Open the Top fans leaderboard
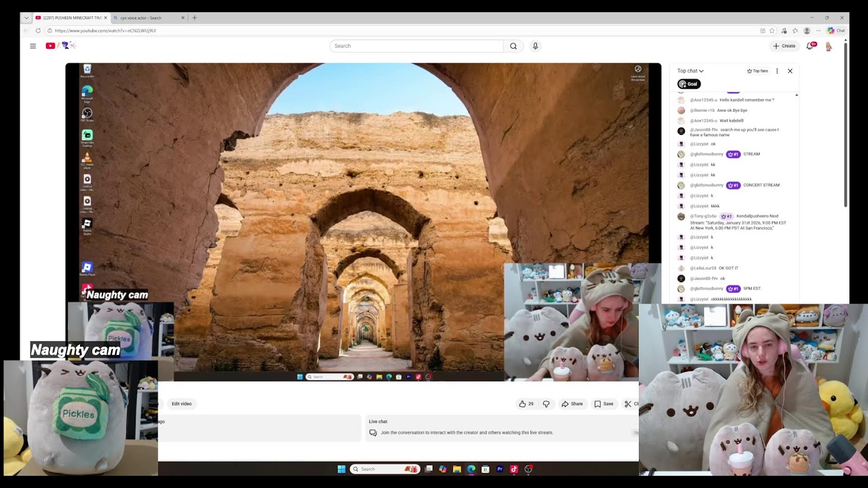Viewport: 868px width, 488px height. [757, 70]
